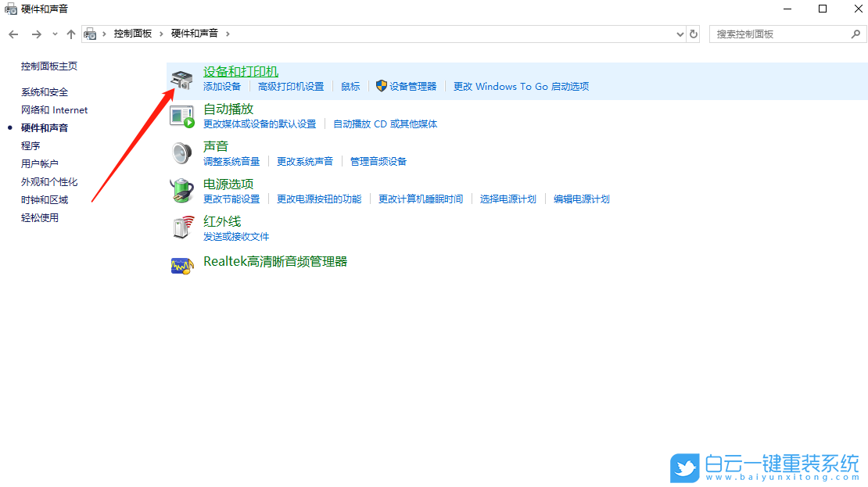Image resolution: width=868 pixels, height=487 pixels.
Task: Click the search magnifier icon
Action: (x=856, y=34)
